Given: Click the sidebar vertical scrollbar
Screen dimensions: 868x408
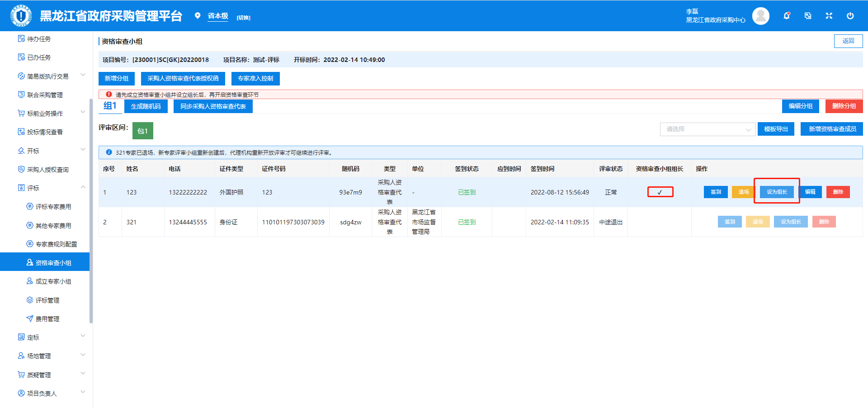Looking at the screenshot, I should tap(91, 210).
